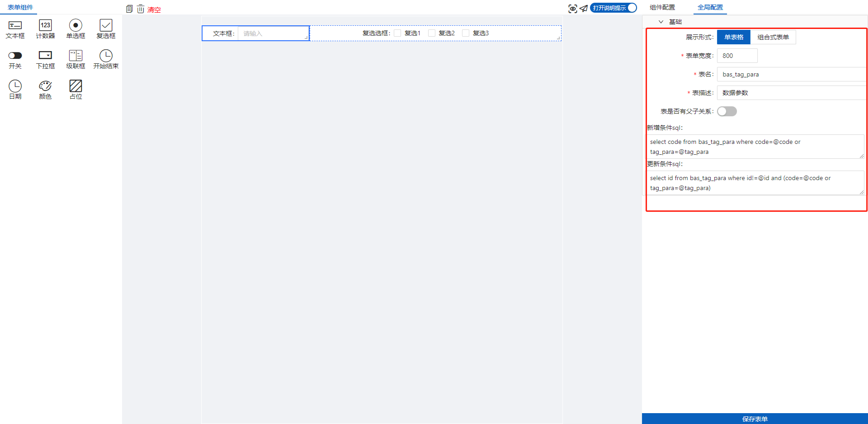Click the red 清空 clear text
The width and height of the screenshot is (868, 424).
coord(154,10)
